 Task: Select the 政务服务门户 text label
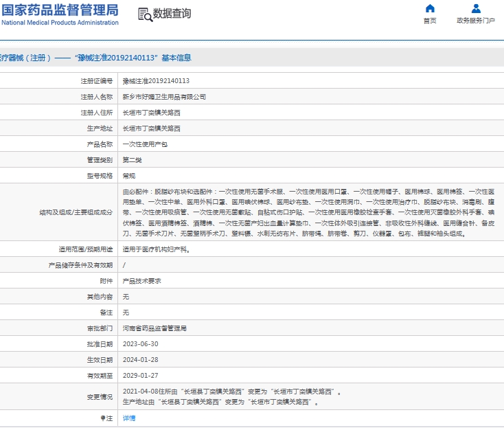click(476, 21)
